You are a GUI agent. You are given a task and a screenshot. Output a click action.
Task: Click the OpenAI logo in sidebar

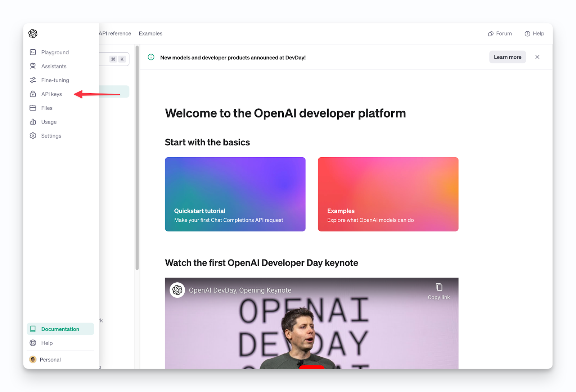[x=33, y=33]
